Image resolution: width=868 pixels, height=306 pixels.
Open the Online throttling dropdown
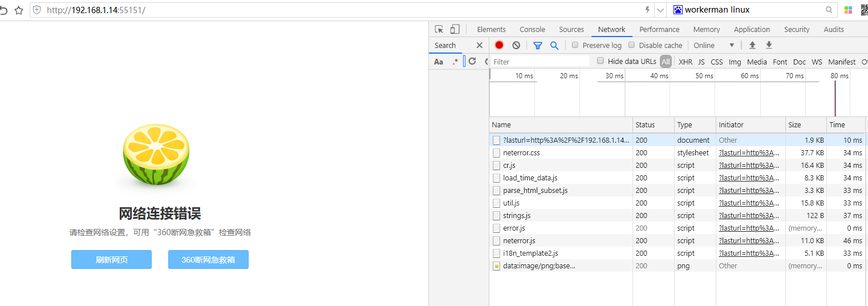pyautogui.click(x=714, y=45)
